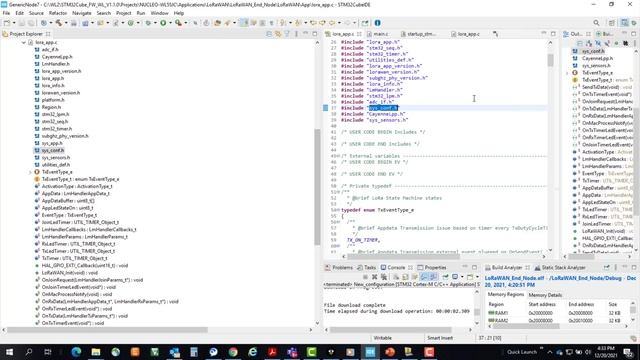Click the Quick Launch taskbar field
The width and height of the screenshot is (640, 360).
[x=522, y=352]
